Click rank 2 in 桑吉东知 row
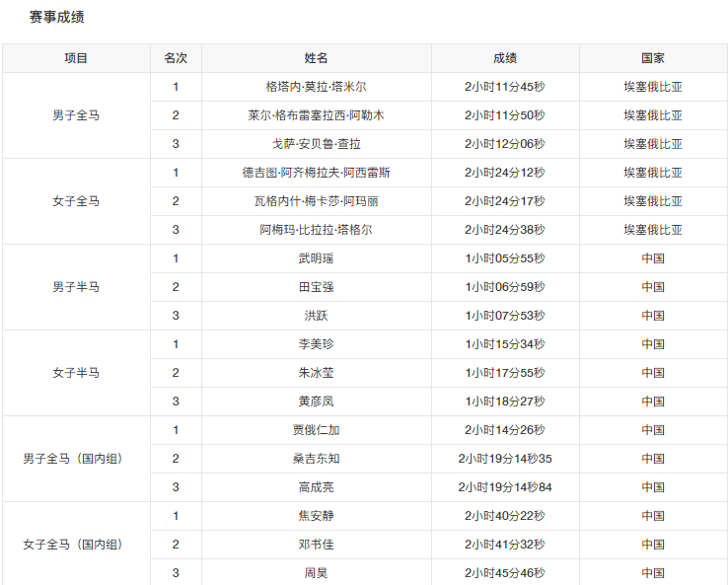 click(x=176, y=459)
